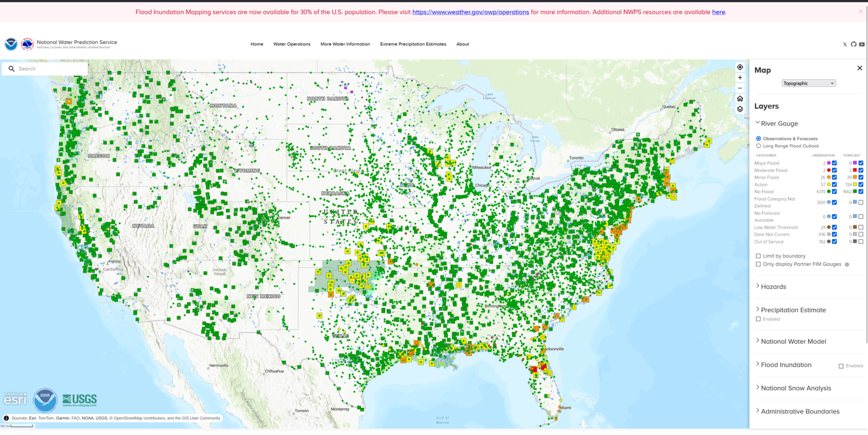Click the attribution info icon at map bottom
This screenshot has width=868, height=435.
tap(7, 418)
